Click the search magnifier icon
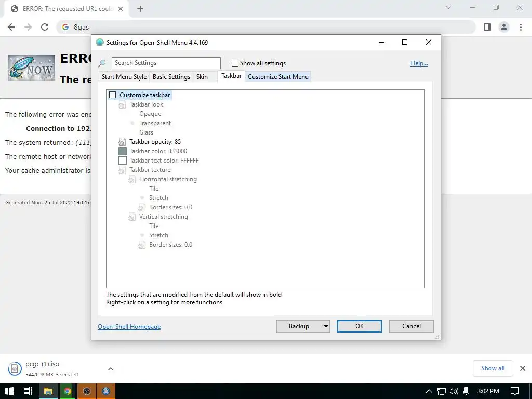Image resolution: width=532 pixels, height=399 pixels. pos(102,63)
